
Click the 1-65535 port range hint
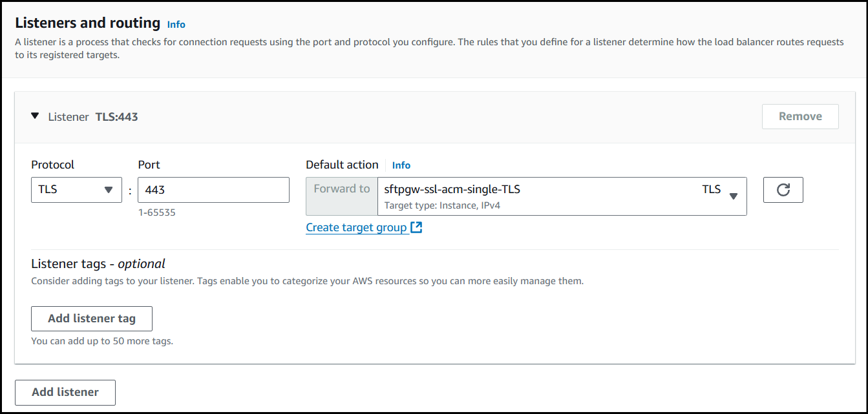pyautogui.click(x=156, y=212)
